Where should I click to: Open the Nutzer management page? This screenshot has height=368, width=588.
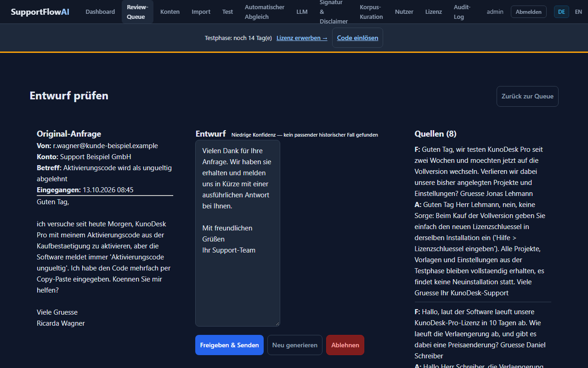(x=404, y=12)
